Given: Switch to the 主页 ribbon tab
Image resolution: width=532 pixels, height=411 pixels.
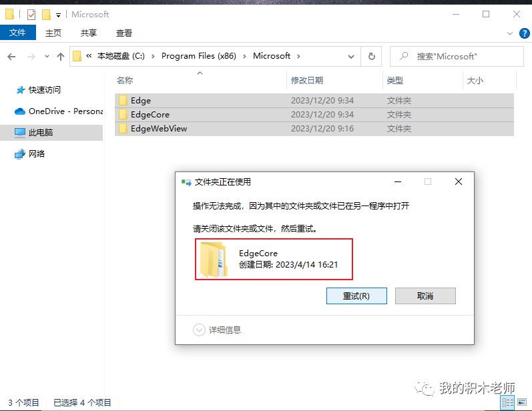Looking at the screenshot, I should click(x=53, y=33).
